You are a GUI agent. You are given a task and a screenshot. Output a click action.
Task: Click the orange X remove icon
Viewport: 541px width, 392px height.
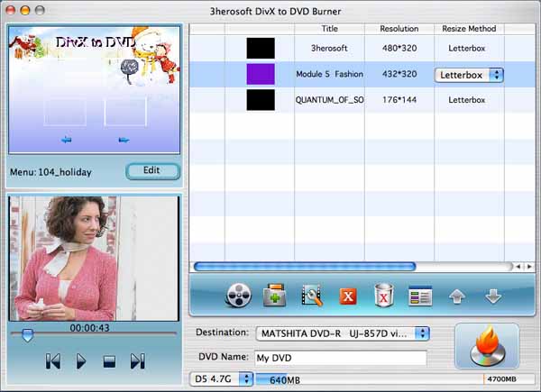click(x=348, y=296)
